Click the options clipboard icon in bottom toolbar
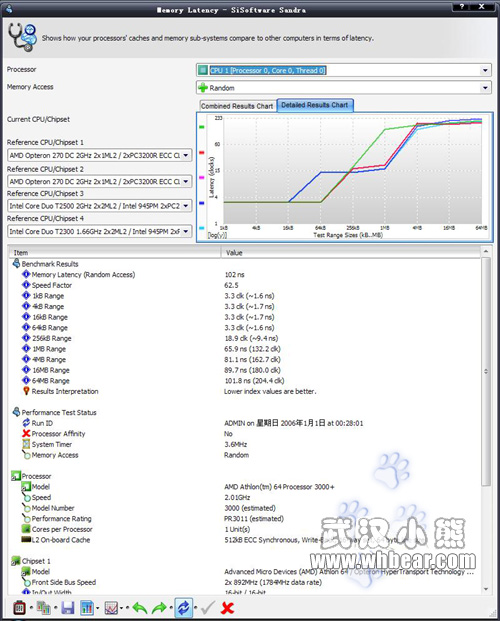 [x=19, y=608]
